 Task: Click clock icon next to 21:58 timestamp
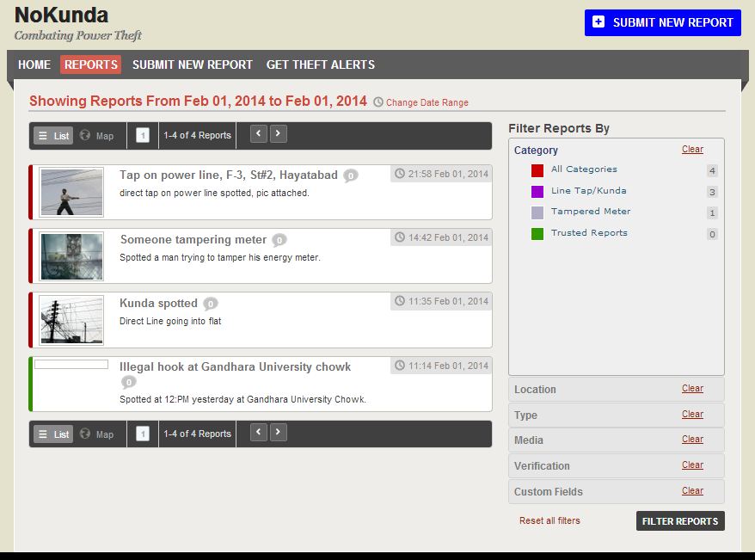point(400,174)
